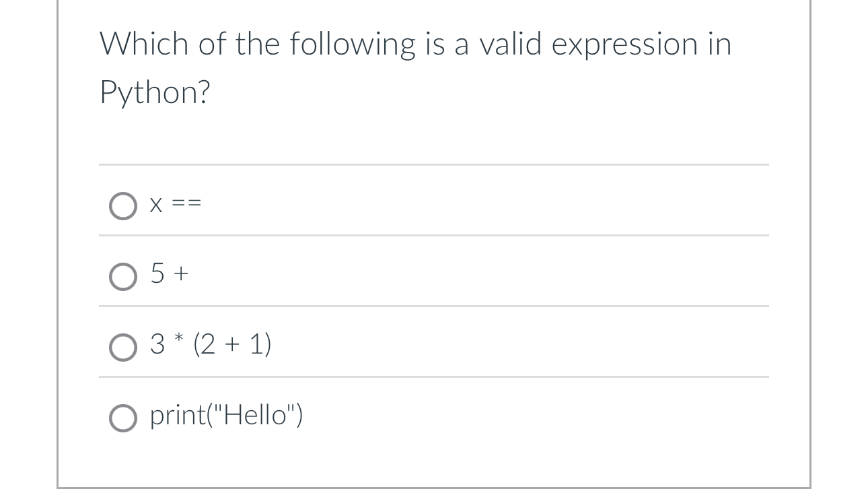868x493 pixels.
Task: Click the answer text "x =="
Action: [174, 204]
